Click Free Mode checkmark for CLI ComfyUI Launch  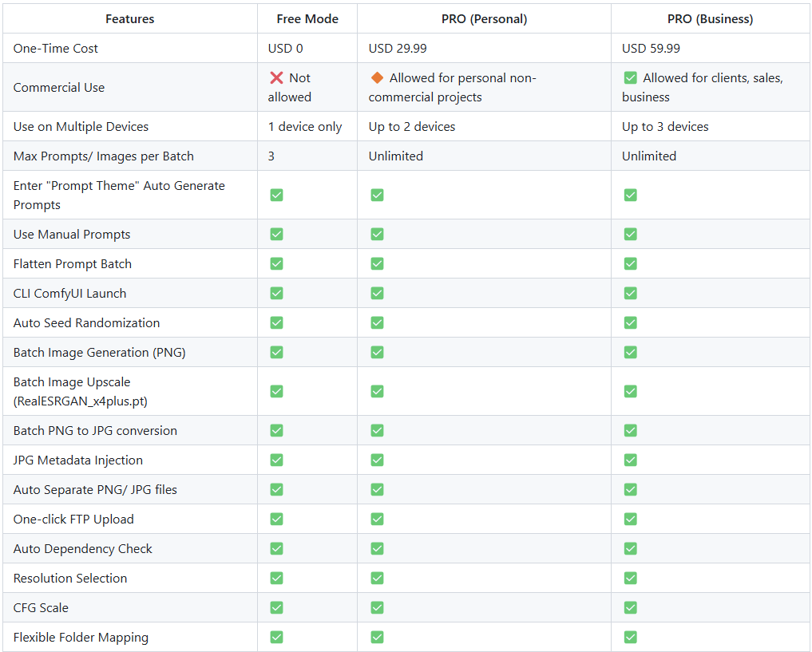[276, 294]
